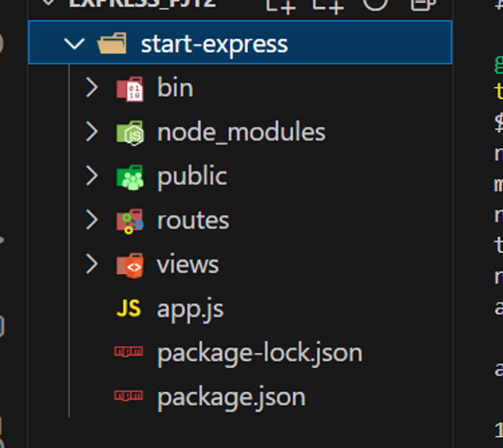Expand the public folder chevron

tap(92, 175)
